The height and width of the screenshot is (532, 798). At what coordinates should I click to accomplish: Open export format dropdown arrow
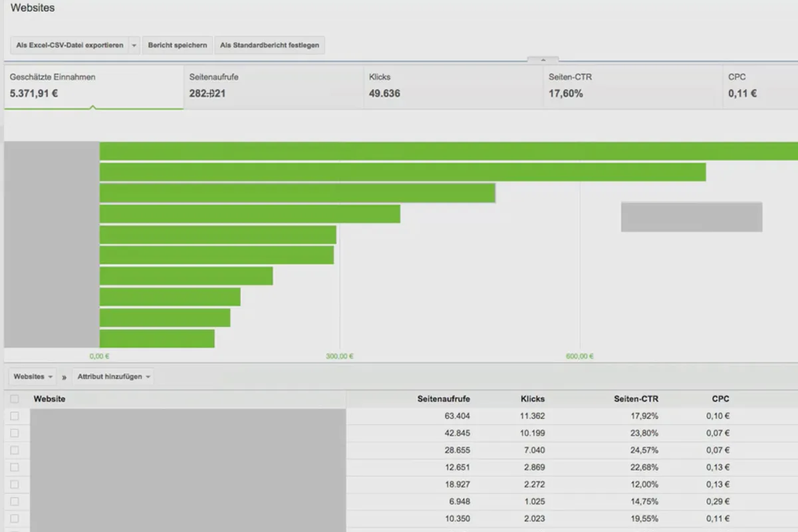[134, 45]
